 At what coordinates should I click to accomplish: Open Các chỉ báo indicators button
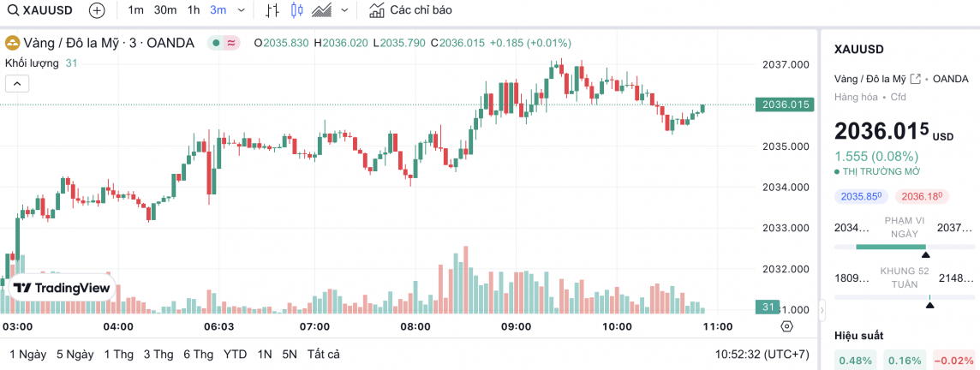tap(410, 11)
